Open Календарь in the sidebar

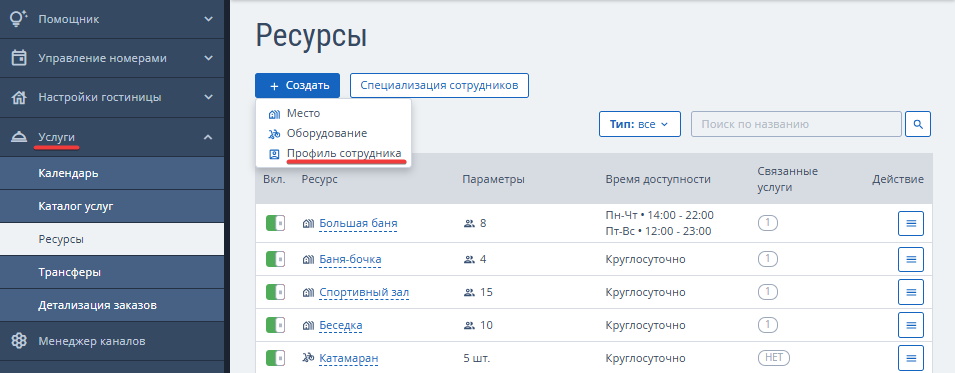112,173
